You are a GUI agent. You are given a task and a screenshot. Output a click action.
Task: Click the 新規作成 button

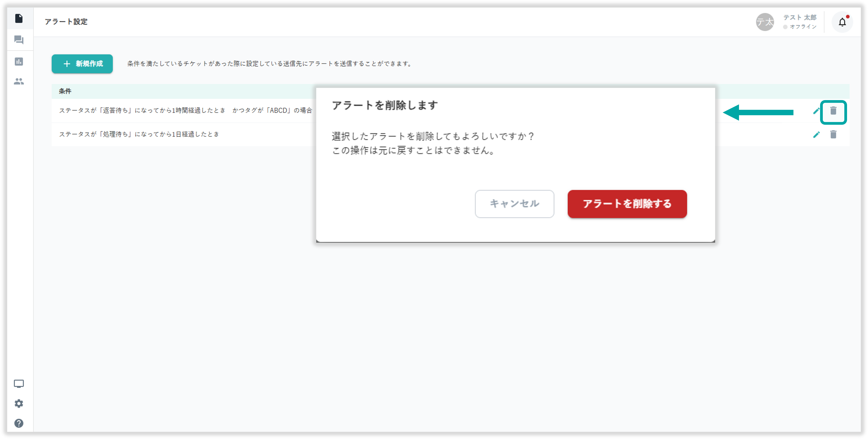(82, 64)
